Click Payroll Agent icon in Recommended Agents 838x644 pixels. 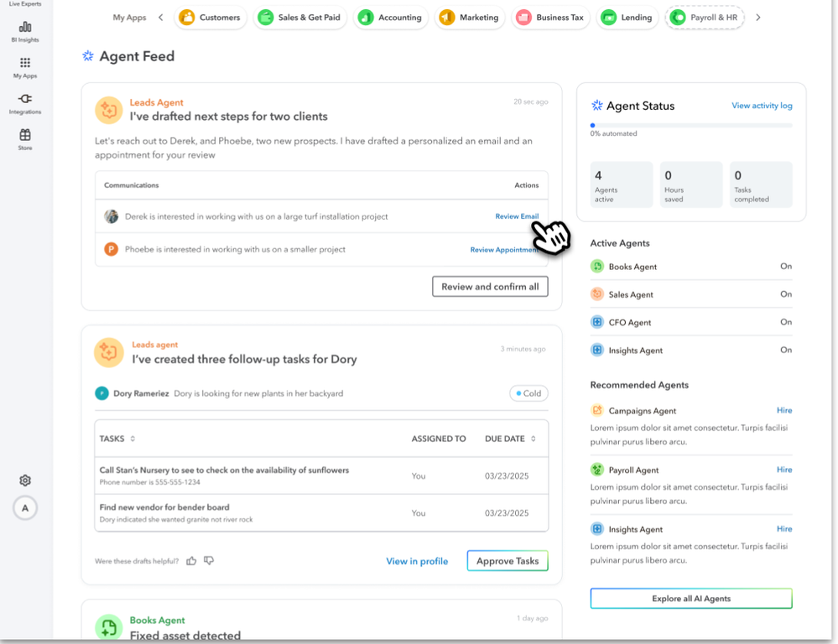[x=597, y=470]
